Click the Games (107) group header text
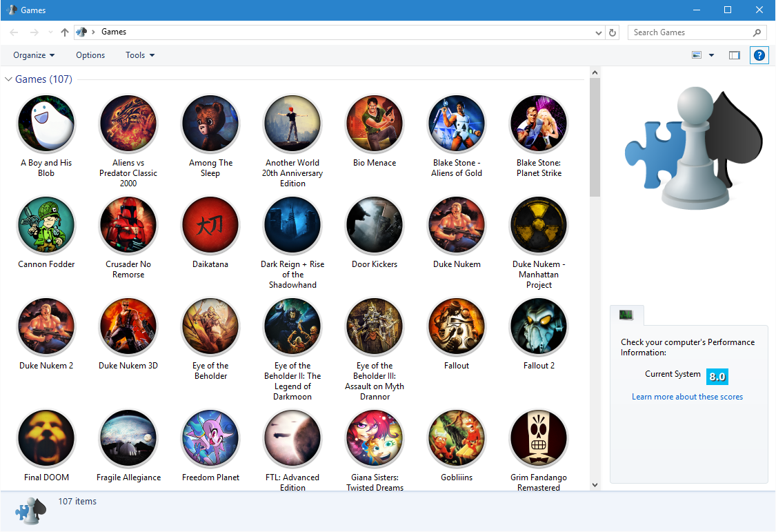Screen dimensions: 776x532 tap(43, 79)
